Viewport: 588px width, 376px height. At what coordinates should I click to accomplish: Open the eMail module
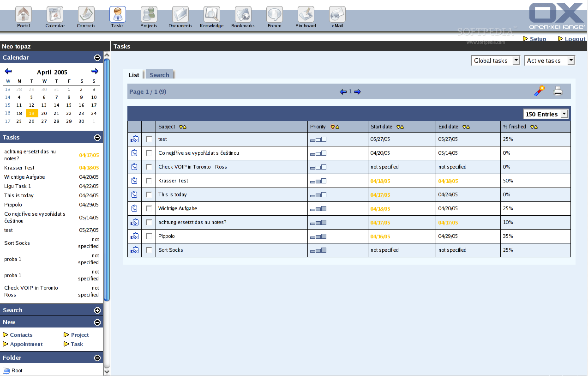(x=337, y=14)
